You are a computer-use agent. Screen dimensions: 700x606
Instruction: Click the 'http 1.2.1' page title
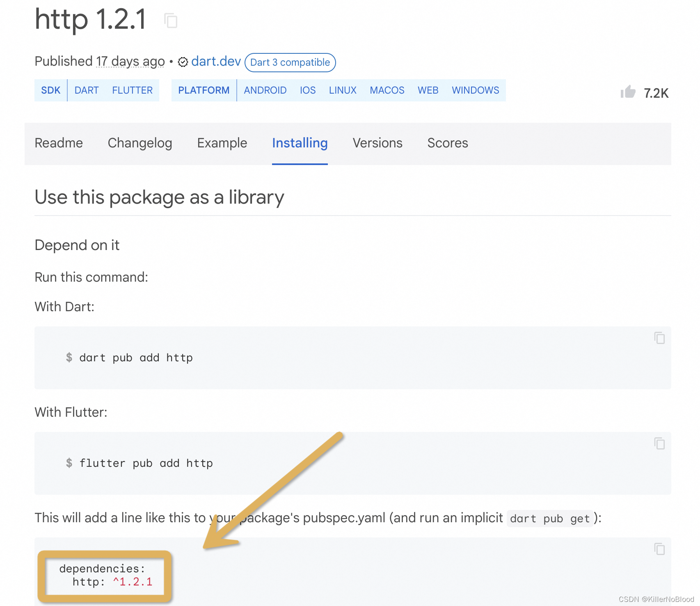(x=90, y=19)
